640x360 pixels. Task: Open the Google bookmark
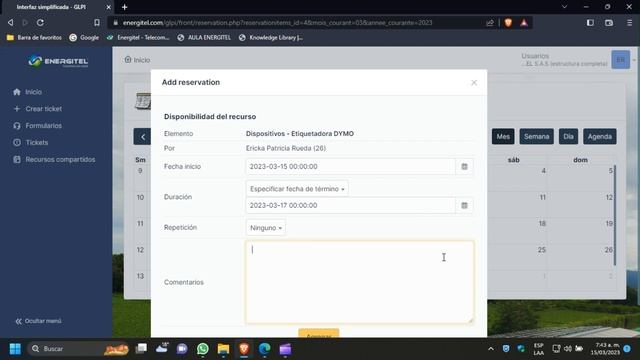(84, 38)
